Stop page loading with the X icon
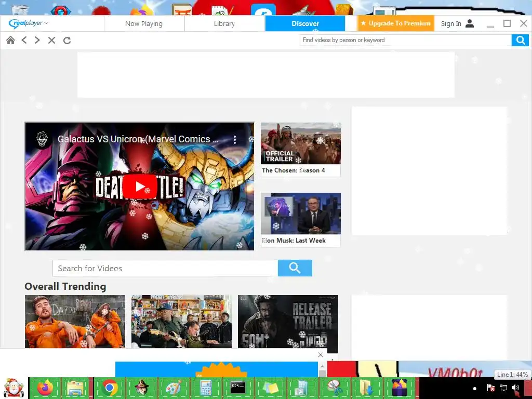Screen dimensions: 532x399 pos(51,41)
